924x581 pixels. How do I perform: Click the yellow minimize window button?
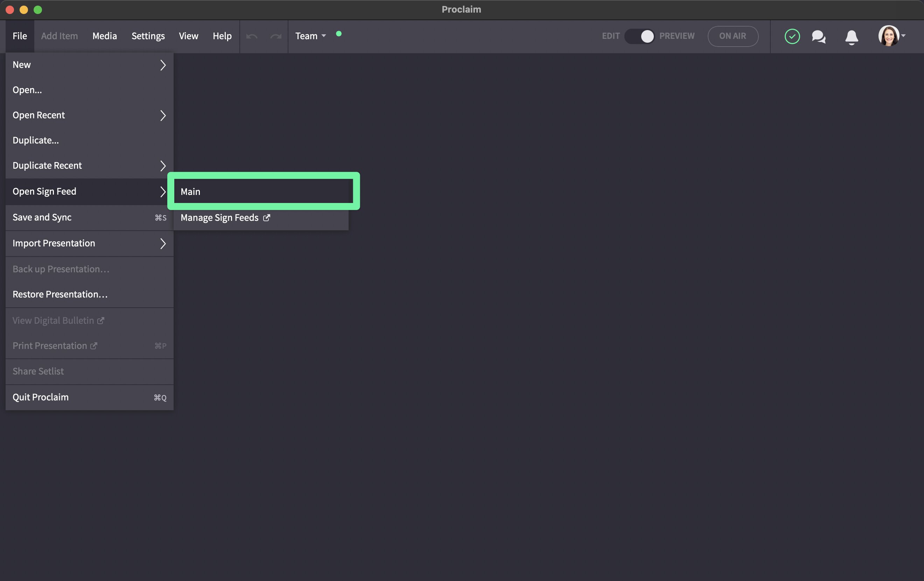pos(24,9)
